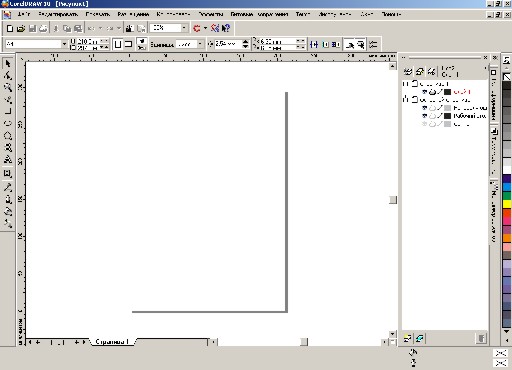This screenshot has height=370, width=512.
Task: Choose the Ellipse tool in toolbox
Action: [8, 123]
